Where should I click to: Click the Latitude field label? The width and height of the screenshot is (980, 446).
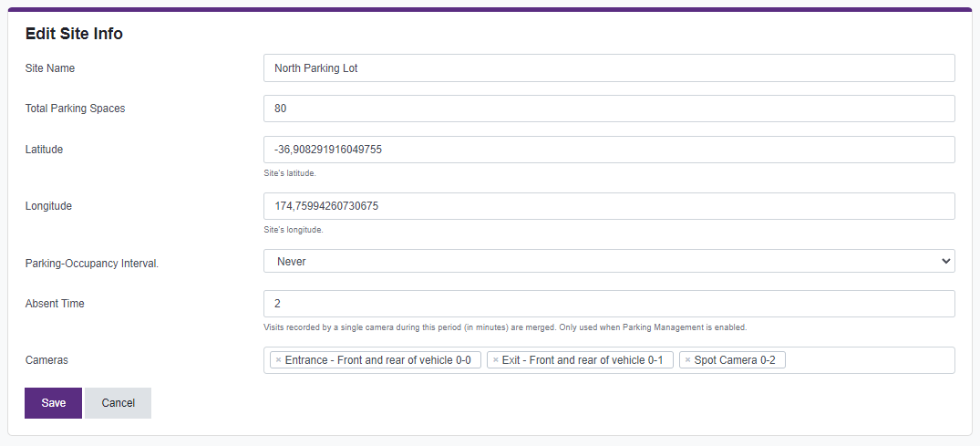pyautogui.click(x=44, y=150)
